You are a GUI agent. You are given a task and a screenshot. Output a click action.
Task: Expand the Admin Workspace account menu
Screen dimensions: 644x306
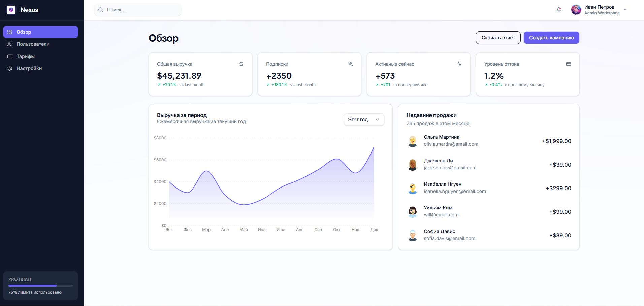pos(625,10)
